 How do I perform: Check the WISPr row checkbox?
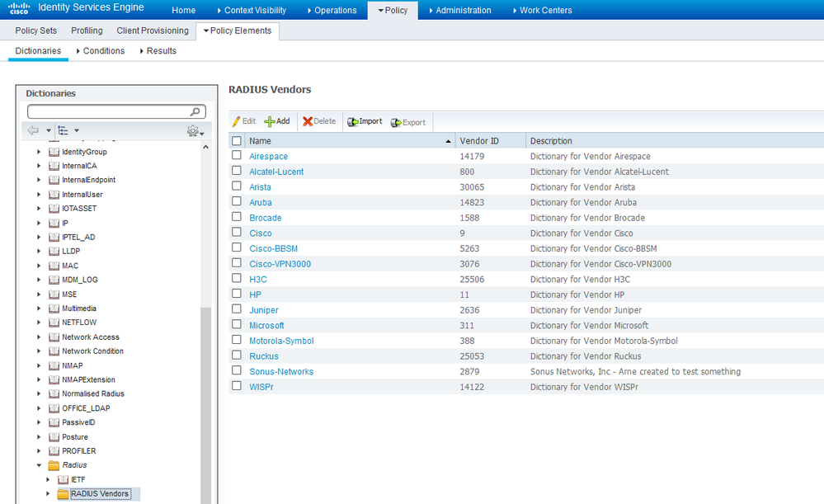click(x=237, y=386)
